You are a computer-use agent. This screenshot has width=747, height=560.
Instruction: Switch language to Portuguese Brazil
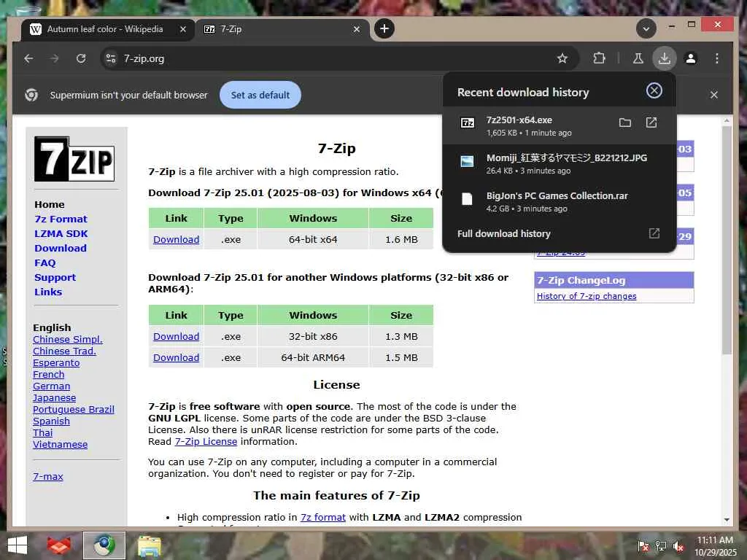pyautogui.click(x=74, y=410)
